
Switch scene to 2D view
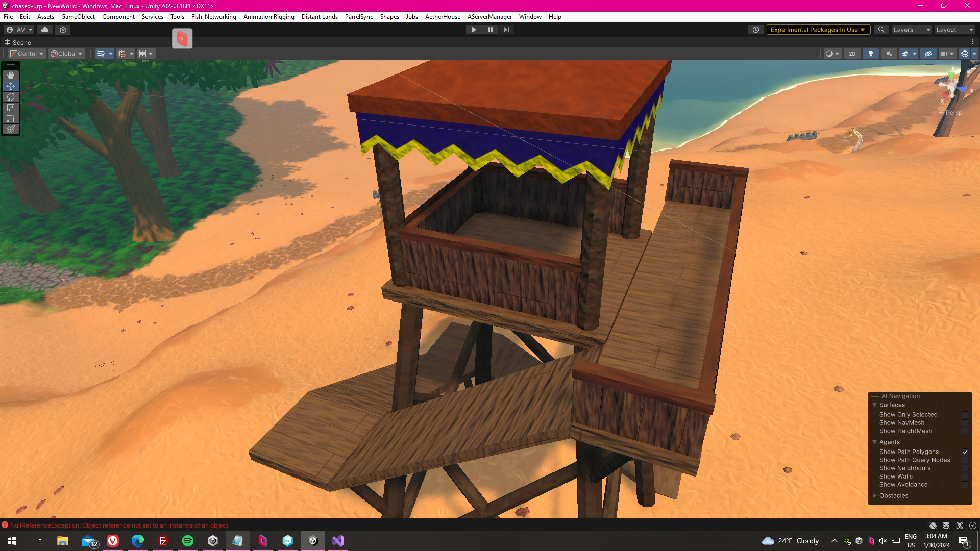pos(852,54)
